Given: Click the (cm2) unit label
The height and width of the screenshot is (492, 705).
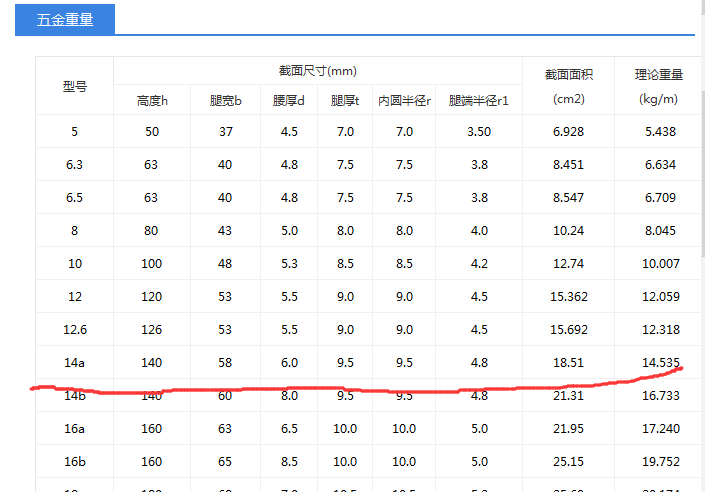Looking at the screenshot, I should click(569, 99).
